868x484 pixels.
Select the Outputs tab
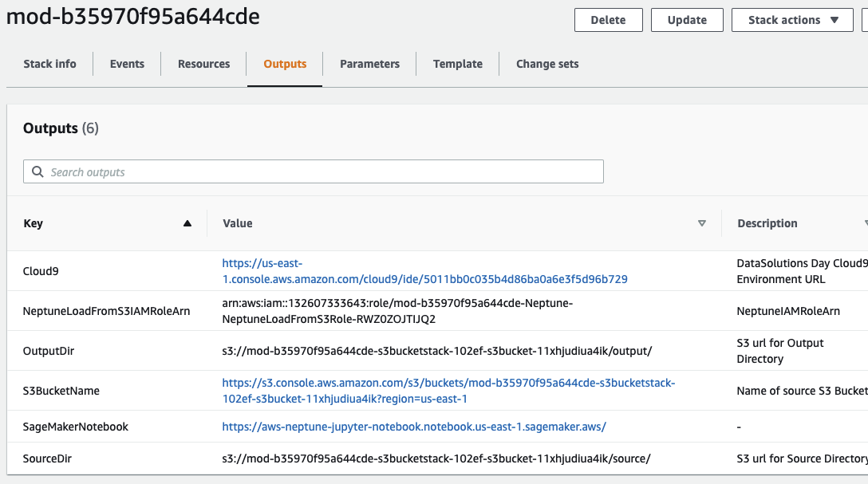click(x=285, y=64)
